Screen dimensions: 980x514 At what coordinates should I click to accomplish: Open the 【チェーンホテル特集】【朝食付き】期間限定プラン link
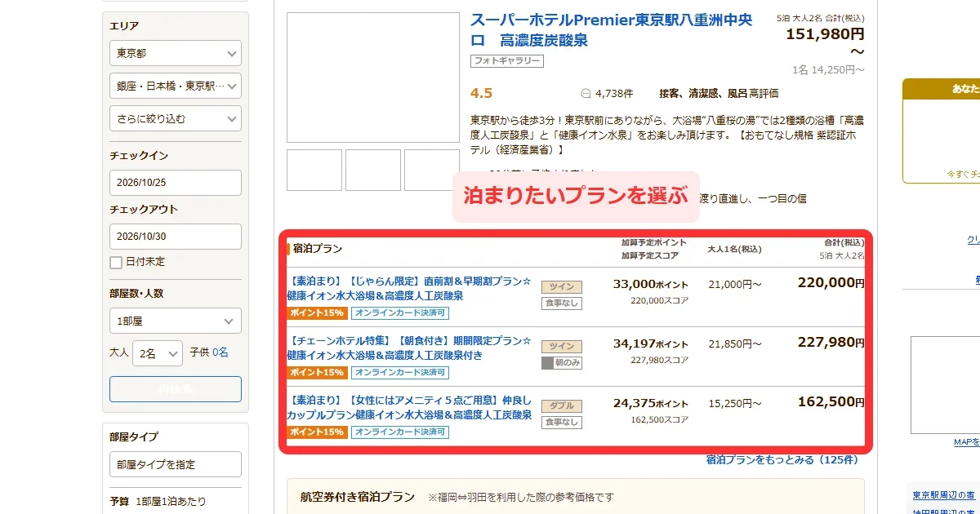coord(409,348)
